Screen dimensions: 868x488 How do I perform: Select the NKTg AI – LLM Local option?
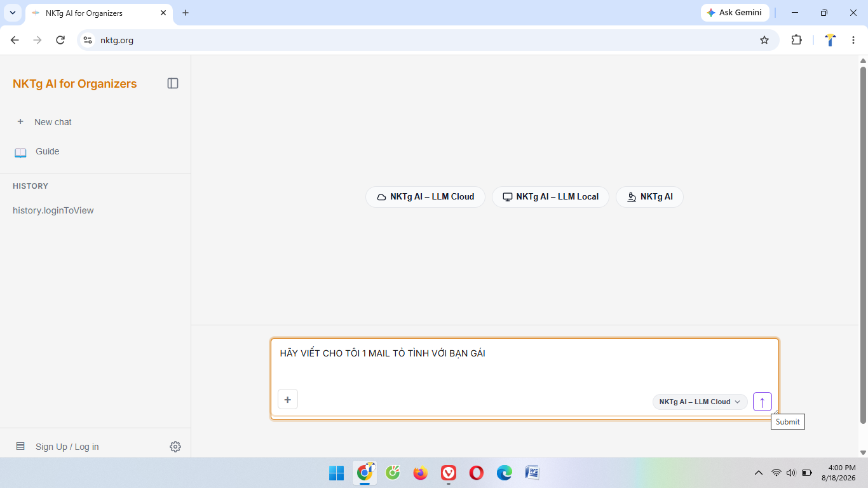550,197
